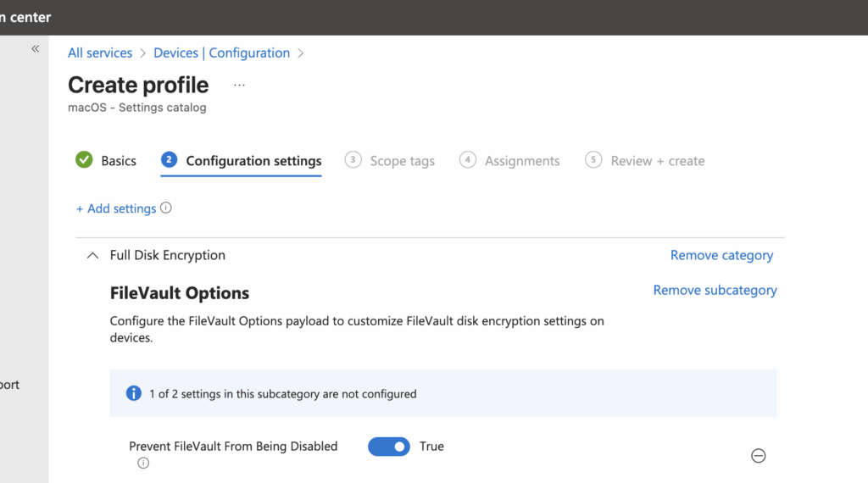
Task: Click the admin center title in header
Action: point(25,17)
